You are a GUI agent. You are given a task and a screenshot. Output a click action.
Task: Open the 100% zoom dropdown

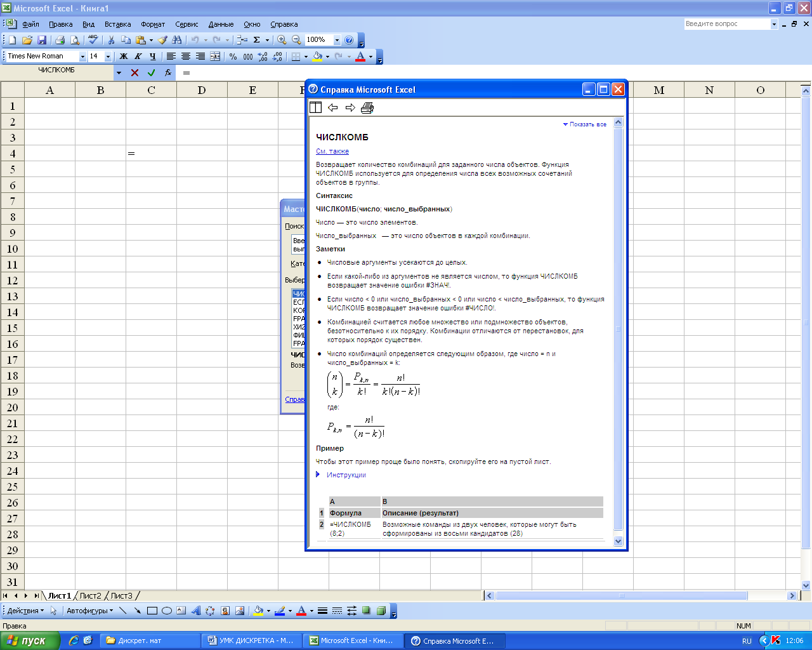pos(337,40)
